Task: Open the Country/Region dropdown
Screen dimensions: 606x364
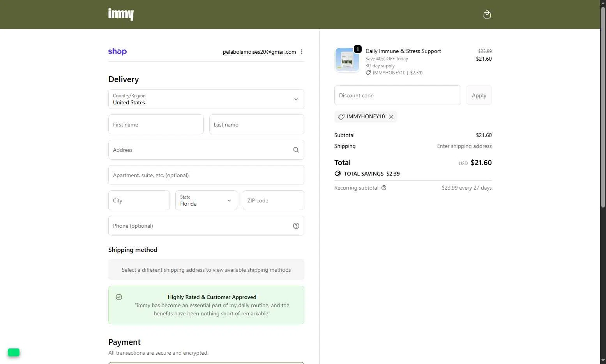Action: click(206, 99)
